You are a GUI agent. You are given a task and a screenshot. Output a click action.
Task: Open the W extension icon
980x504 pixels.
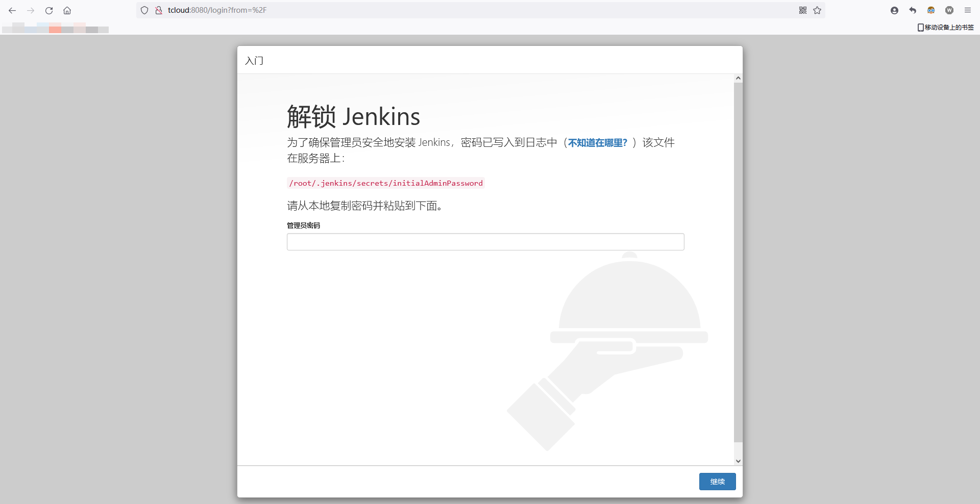point(949,10)
